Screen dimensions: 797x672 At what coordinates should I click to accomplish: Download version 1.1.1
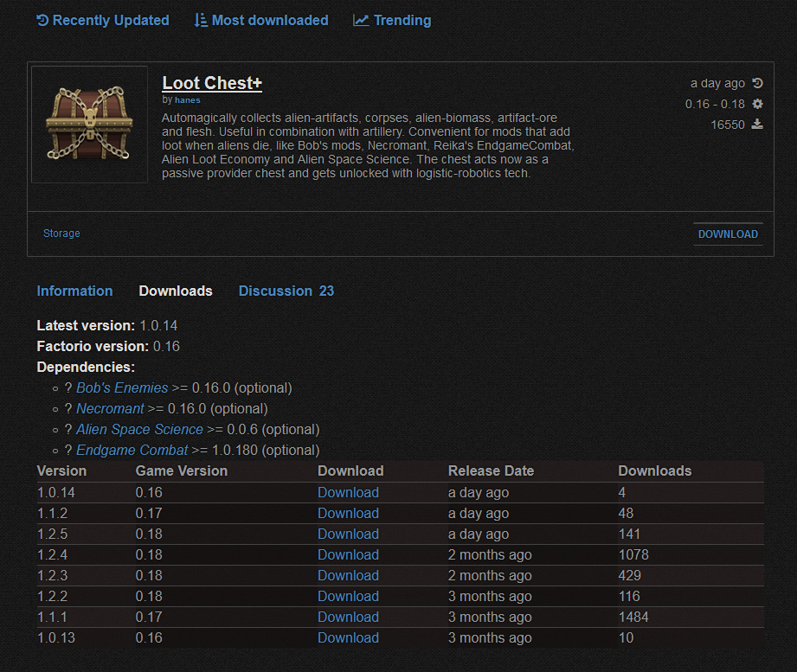tap(348, 618)
